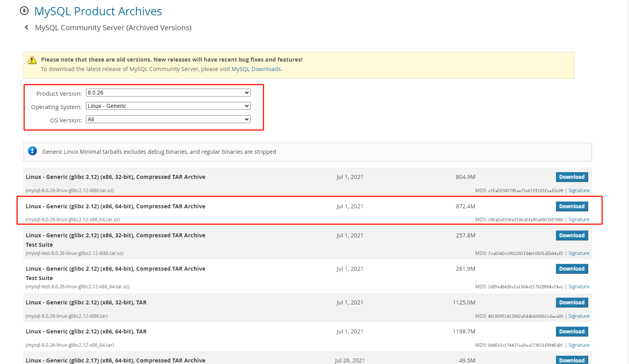
Task: Open Signature link for mysql-test-8.0.26 x86_64 archive
Action: click(579, 287)
